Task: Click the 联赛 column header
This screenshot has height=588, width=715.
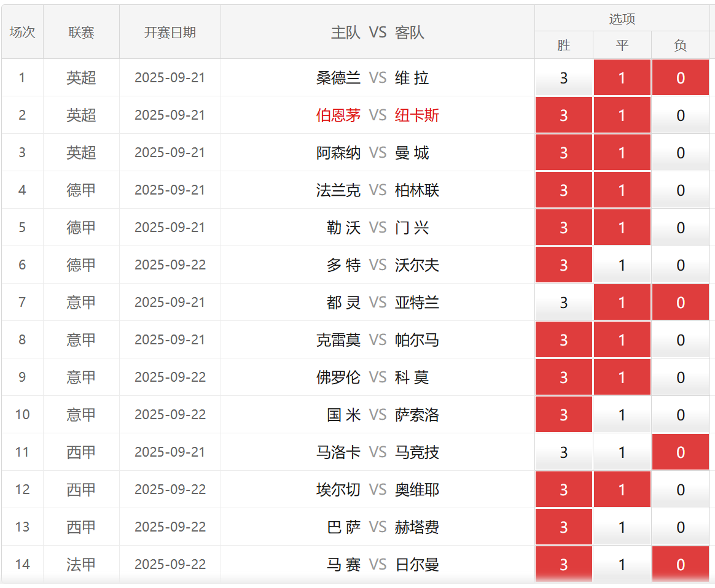Action: point(81,33)
